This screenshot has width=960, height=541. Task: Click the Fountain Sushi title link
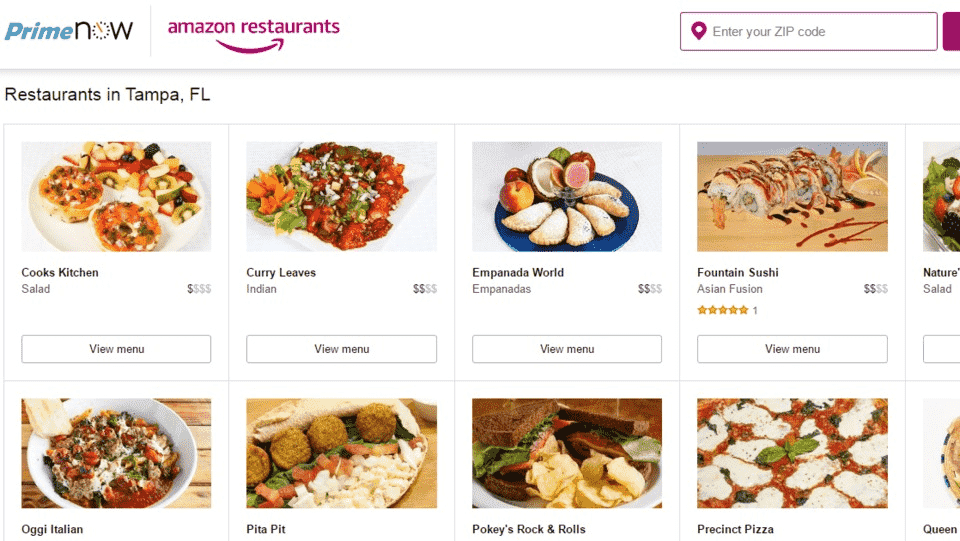click(737, 272)
